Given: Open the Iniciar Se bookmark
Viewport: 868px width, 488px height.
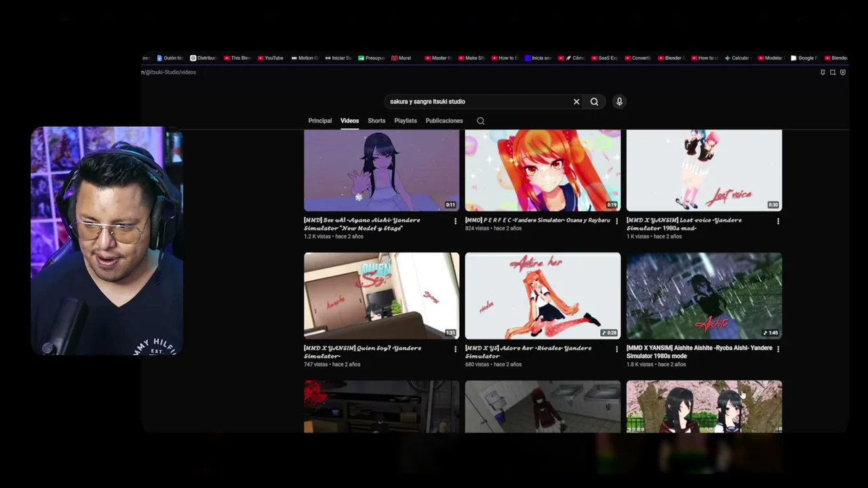Looking at the screenshot, I should pyautogui.click(x=338, y=58).
